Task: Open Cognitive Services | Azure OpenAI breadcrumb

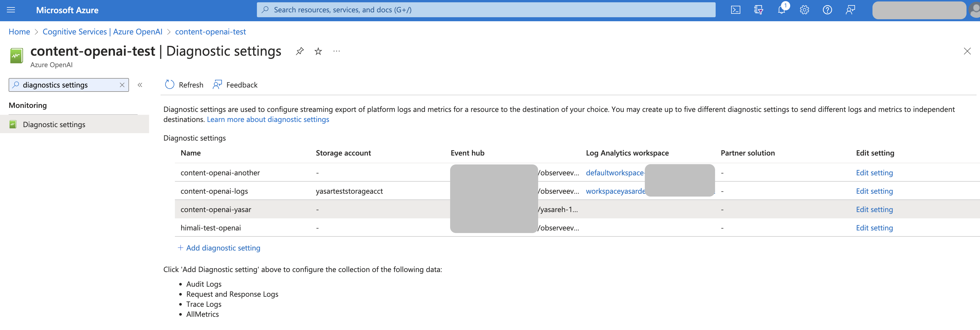Action: click(x=102, y=32)
